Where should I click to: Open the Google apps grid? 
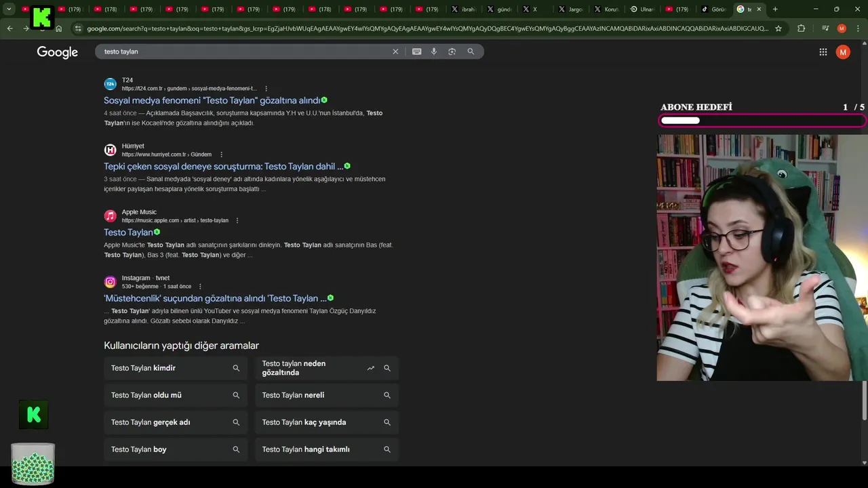[x=823, y=52]
